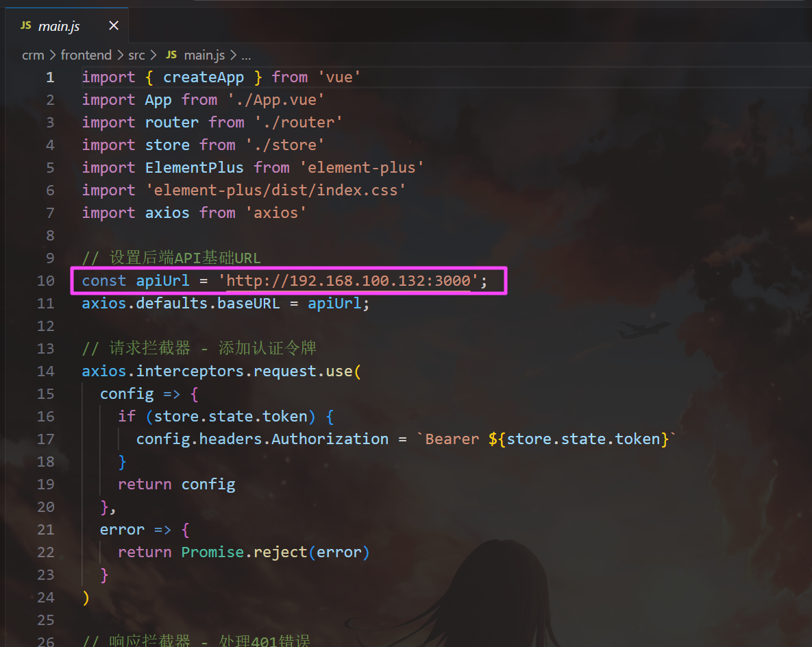Click line number 1 in the gutter

[50, 77]
